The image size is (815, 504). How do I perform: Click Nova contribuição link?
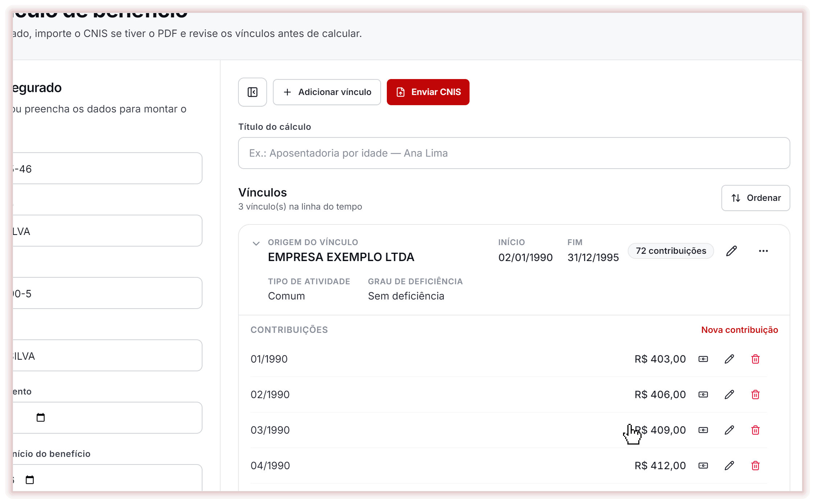740,330
